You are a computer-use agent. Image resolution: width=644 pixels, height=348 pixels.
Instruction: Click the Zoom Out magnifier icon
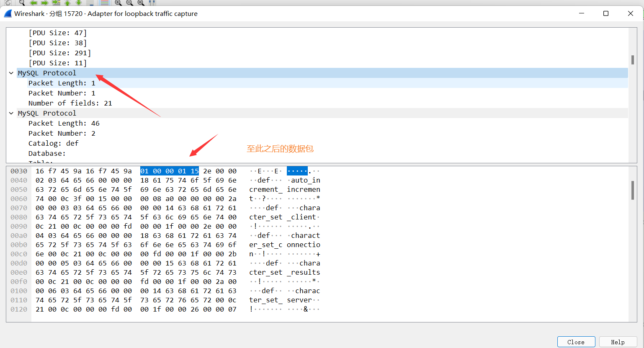point(129,3)
